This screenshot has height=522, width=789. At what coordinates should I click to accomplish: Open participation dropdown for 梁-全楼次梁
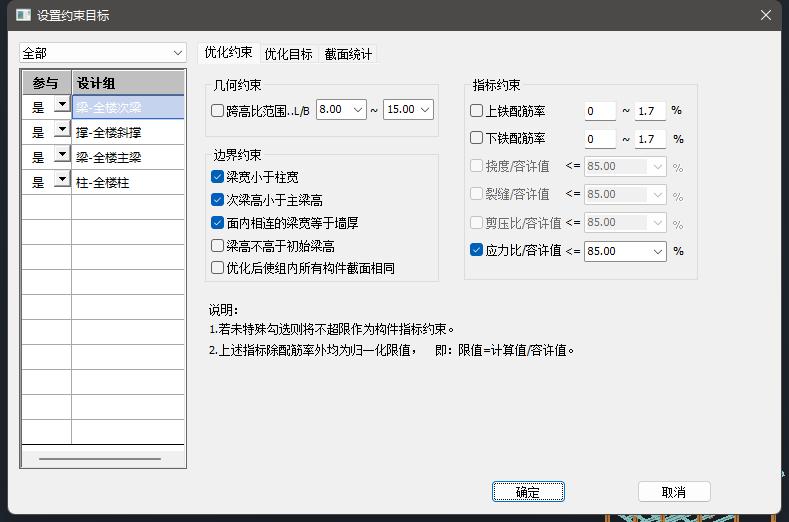pyautogui.click(x=62, y=104)
